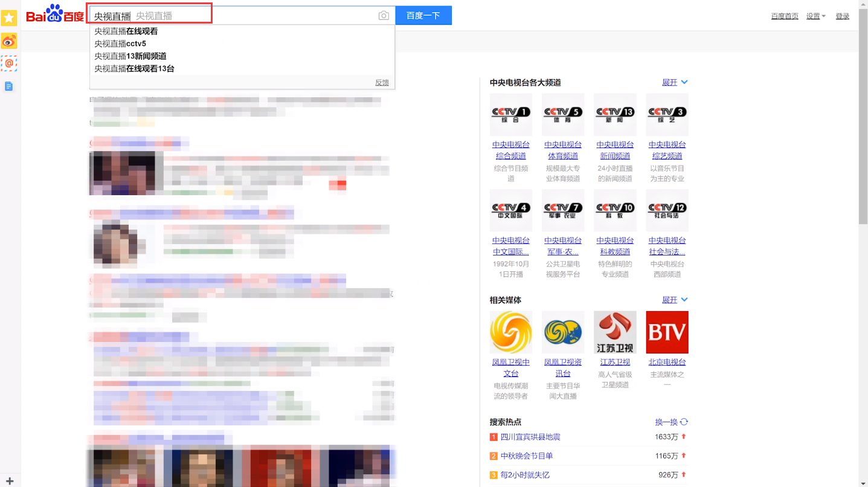Click 反馈 in the suggestion box
The width and height of the screenshot is (868, 487).
382,83
